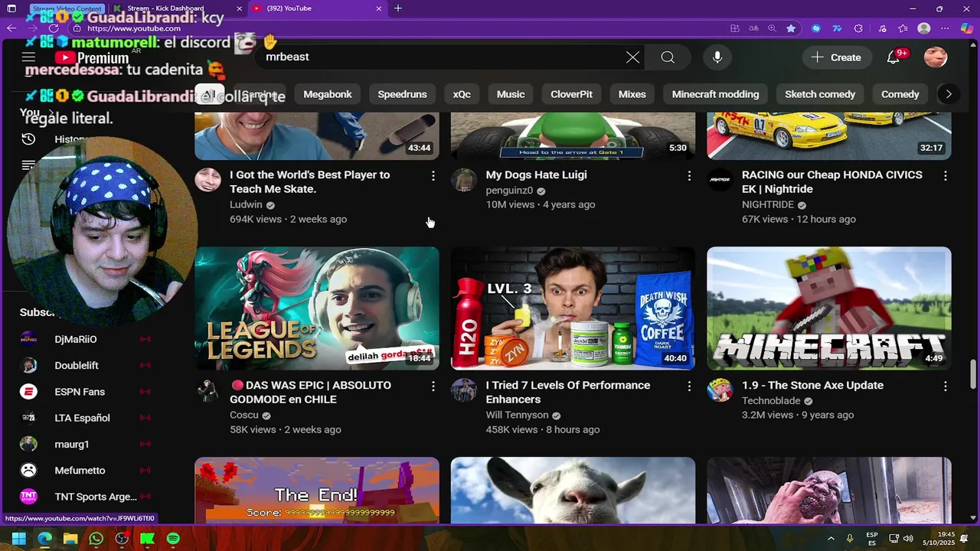
Task: Bookmark page with the star icon
Action: pos(791,28)
